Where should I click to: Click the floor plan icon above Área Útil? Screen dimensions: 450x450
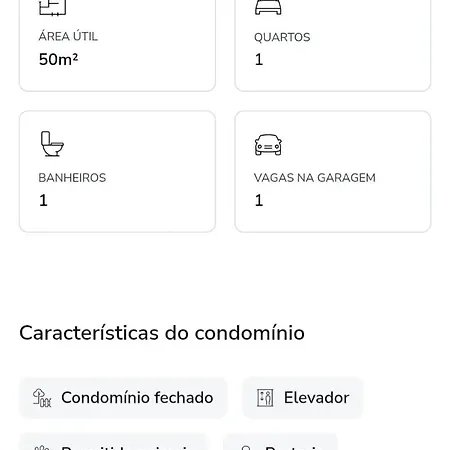(x=53, y=7)
